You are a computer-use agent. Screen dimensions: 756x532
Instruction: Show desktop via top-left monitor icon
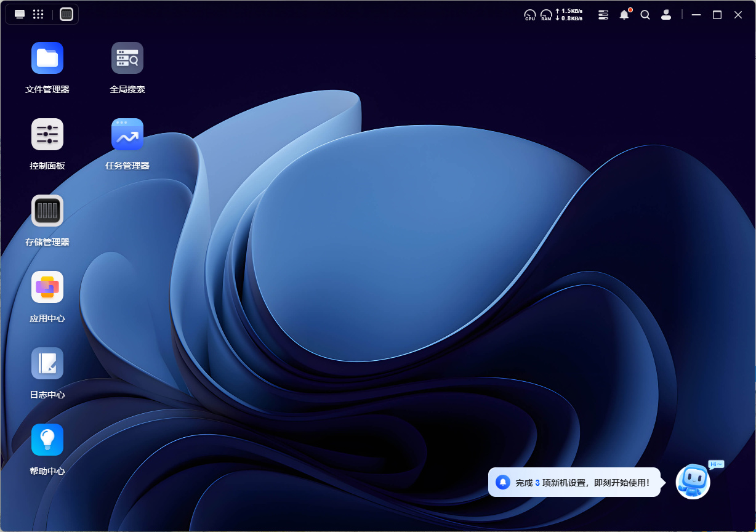[20, 14]
